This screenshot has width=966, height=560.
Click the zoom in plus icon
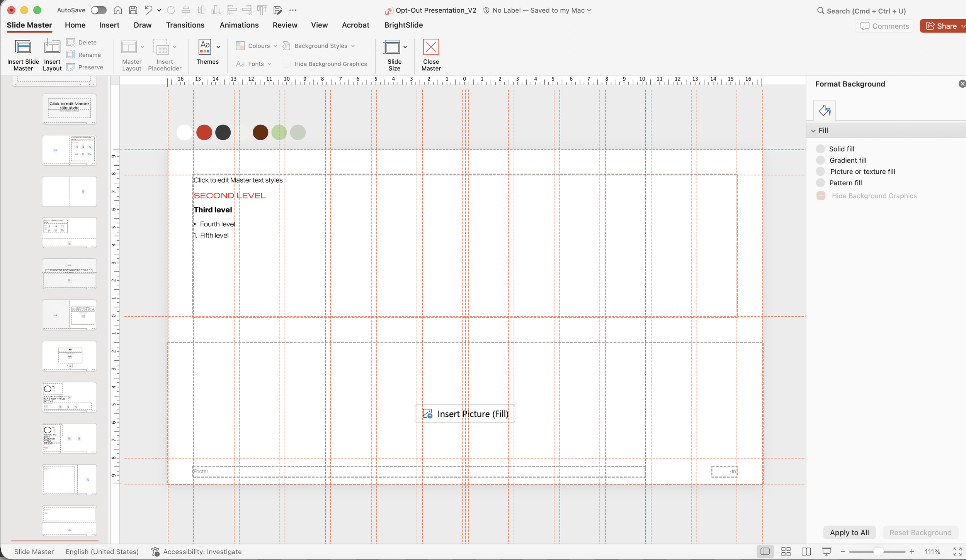tap(912, 552)
